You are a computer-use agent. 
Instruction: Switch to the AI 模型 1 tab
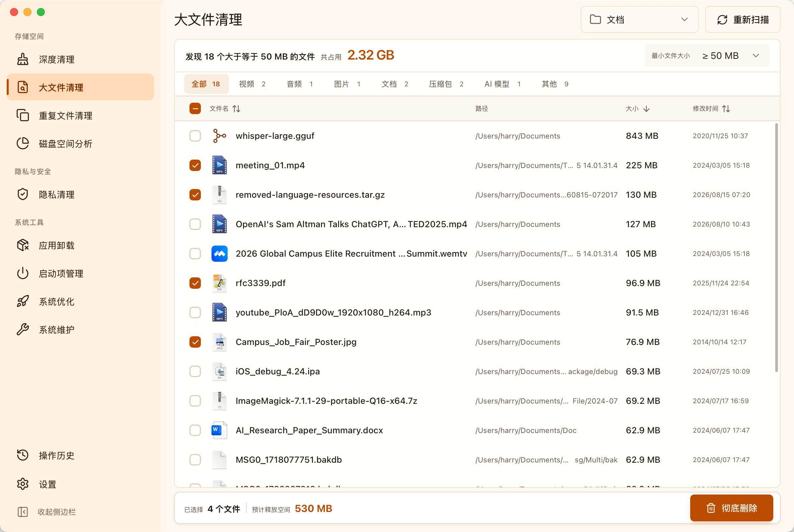tap(502, 84)
